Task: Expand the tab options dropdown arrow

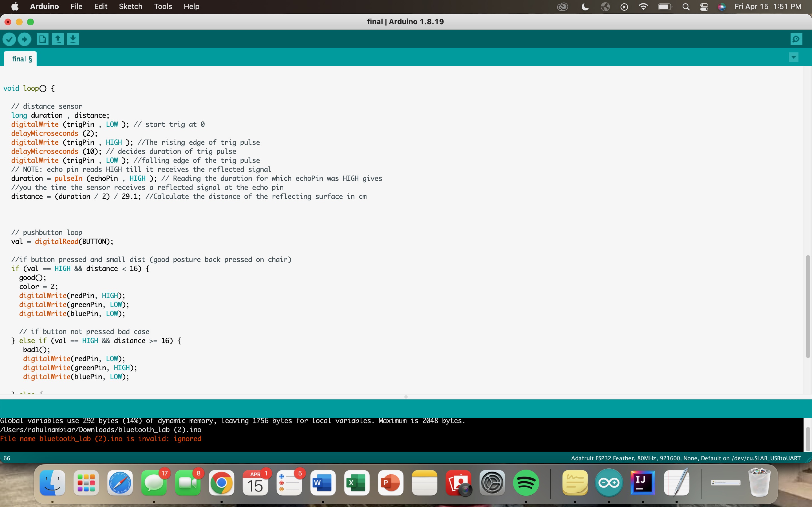Action: [x=794, y=57]
